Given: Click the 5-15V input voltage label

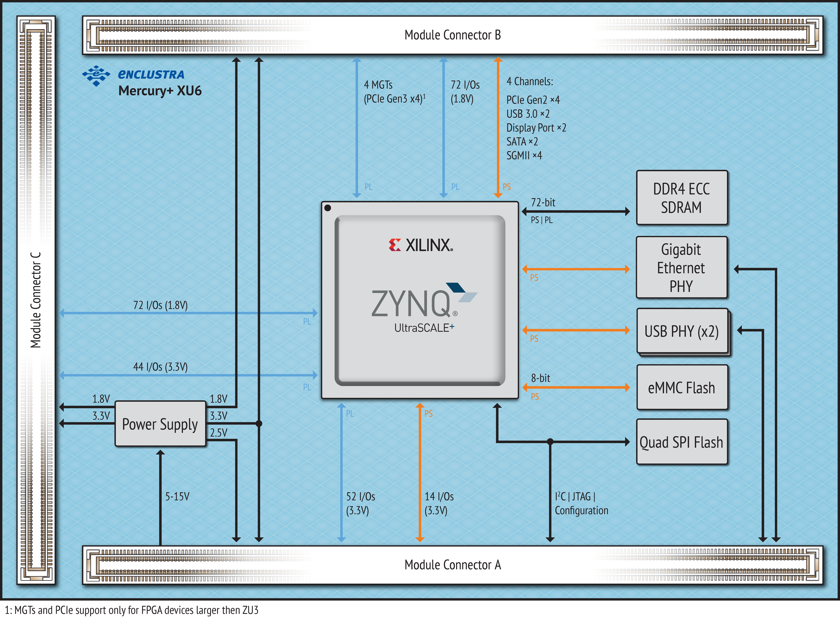Looking at the screenshot, I should pyautogui.click(x=177, y=496).
